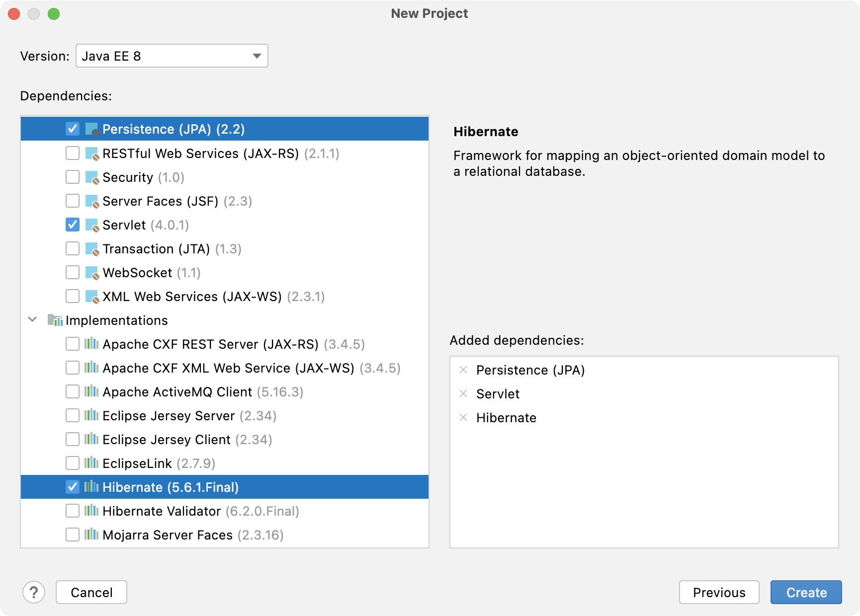Click the Server Faces (JSF) icon
The height and width of the screenshot is (616, 860).
click(92, 201)
